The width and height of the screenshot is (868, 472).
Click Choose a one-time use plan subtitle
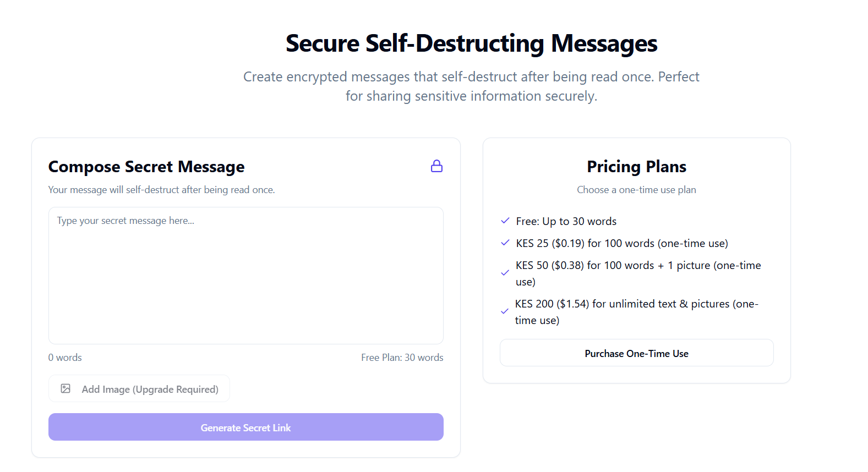[637, 190]
